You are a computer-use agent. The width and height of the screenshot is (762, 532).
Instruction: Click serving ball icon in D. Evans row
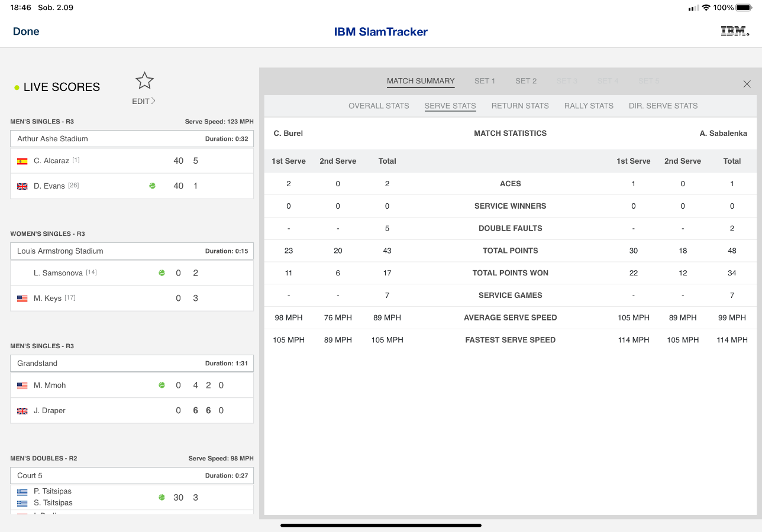click(152, 186)
